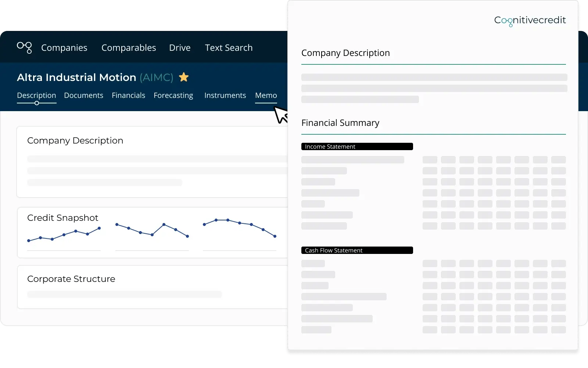Click the third declining Credit Snapshot chart
Viewport: 588px width, 368px height.
click(x=240, y=228)
